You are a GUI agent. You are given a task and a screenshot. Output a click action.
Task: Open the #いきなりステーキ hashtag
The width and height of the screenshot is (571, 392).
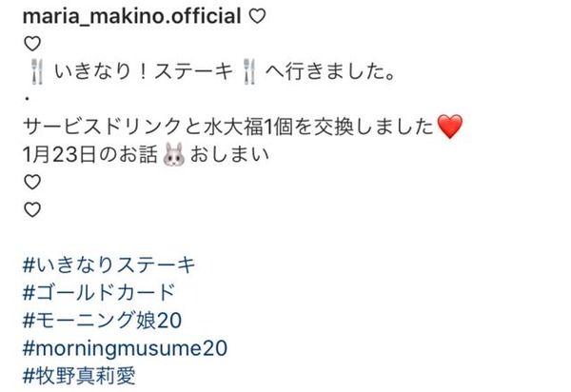[x=108, y=265]
